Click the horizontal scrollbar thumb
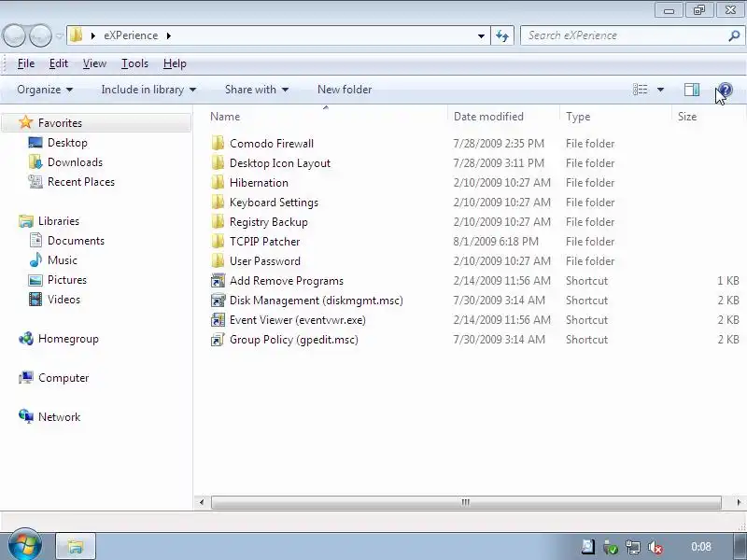 (x=466, y=502)
